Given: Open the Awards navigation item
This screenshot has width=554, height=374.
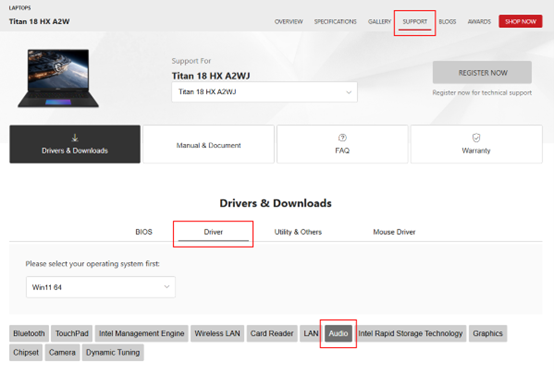Looking at the screenshot, I should (x=479, y=22).
